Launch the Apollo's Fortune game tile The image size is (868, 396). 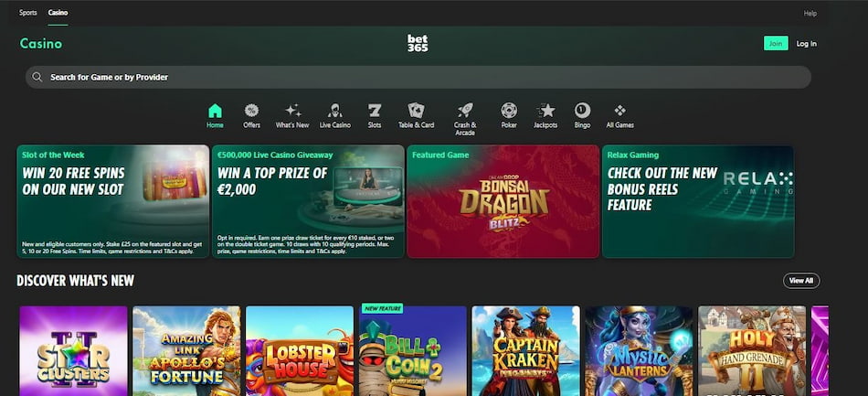pos(186,351)
